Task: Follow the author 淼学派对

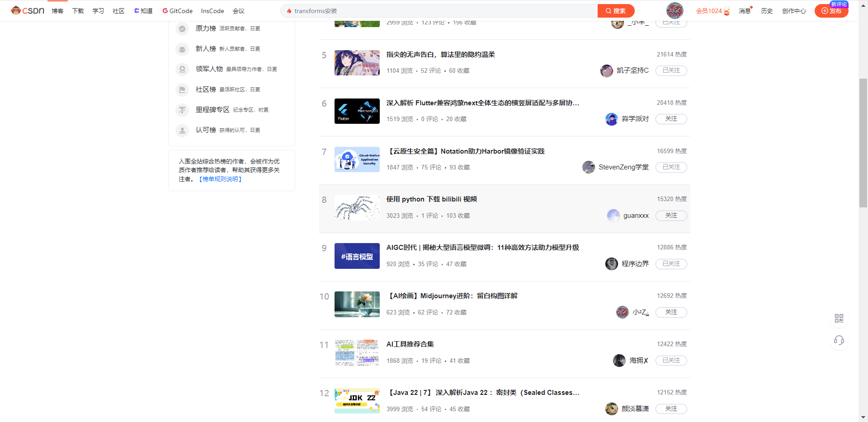Action: click(671, 119)
